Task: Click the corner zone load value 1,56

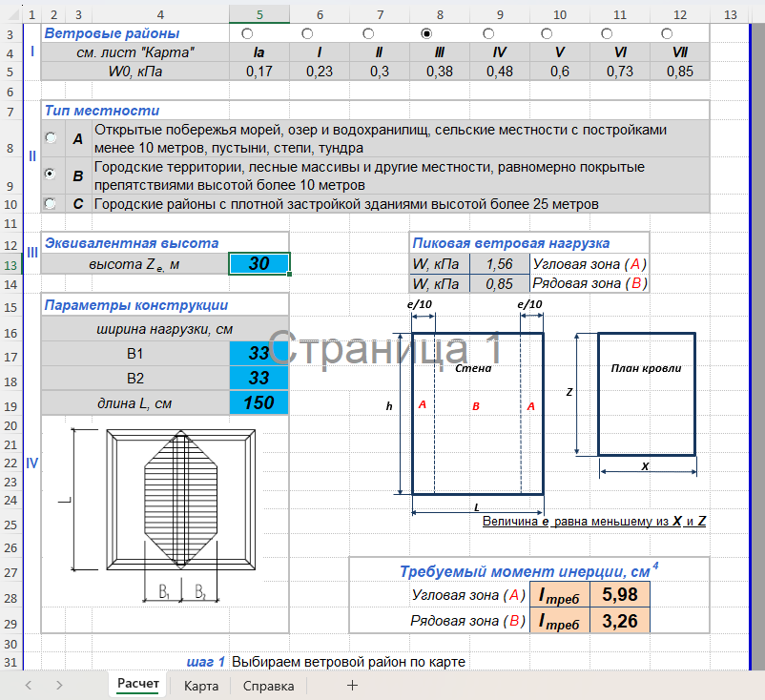Action: point(500,264)
